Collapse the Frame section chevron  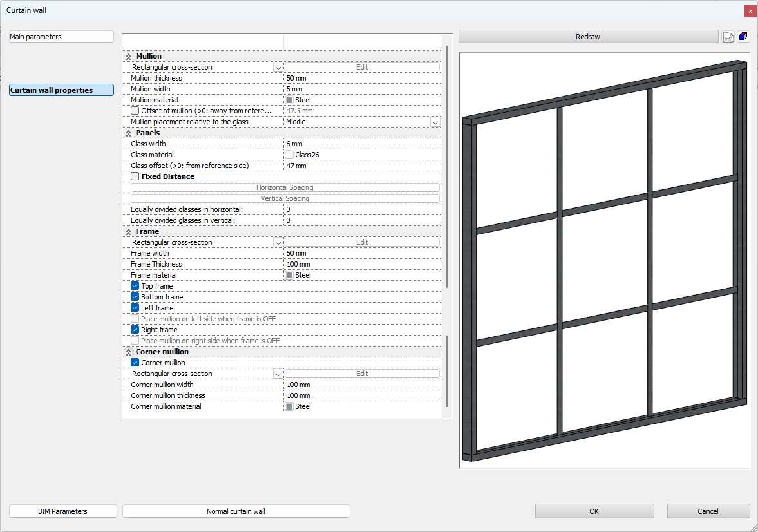tap(129, 232)
